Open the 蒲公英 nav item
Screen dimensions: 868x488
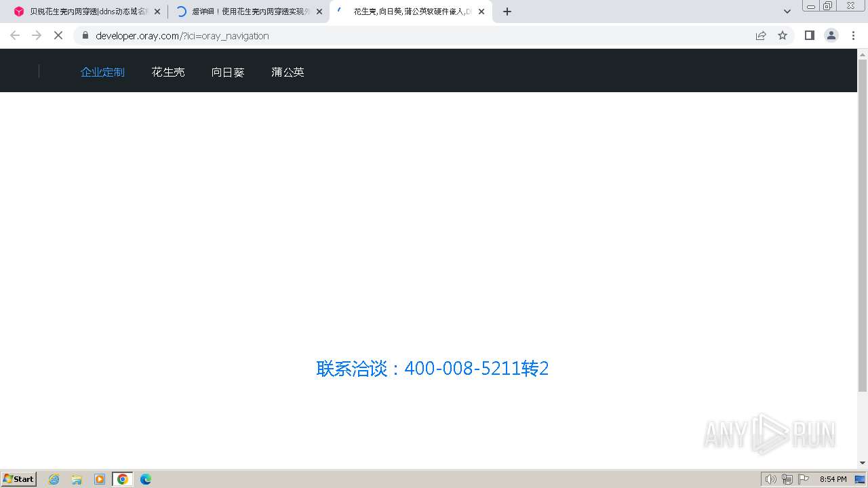[x=288, y=72]
